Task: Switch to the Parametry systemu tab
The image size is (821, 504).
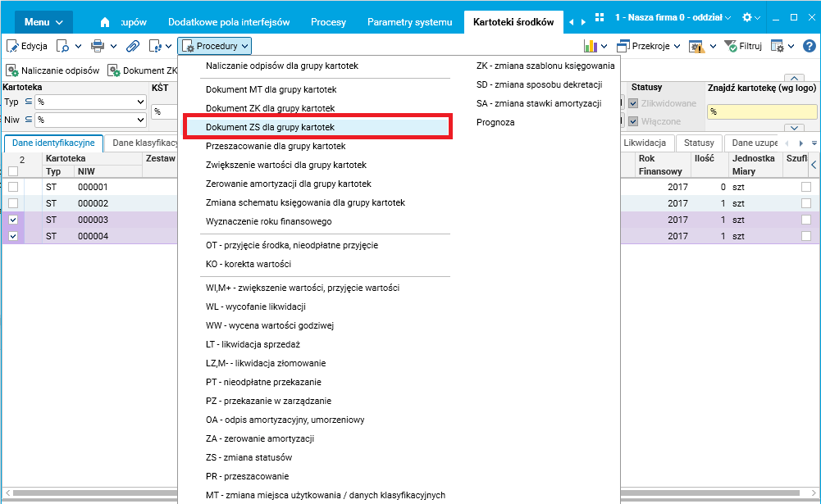Action: (x=409, y=22)
